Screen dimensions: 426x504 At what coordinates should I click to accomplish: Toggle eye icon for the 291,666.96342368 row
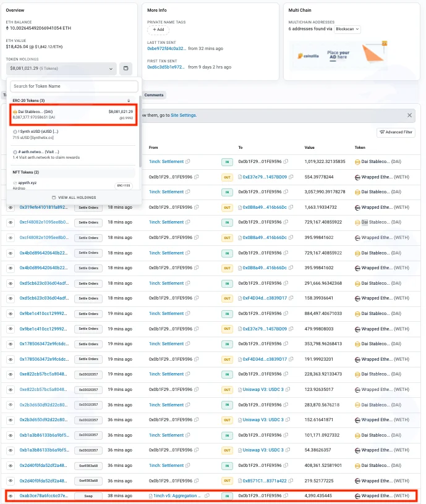(x=11, y=283)
